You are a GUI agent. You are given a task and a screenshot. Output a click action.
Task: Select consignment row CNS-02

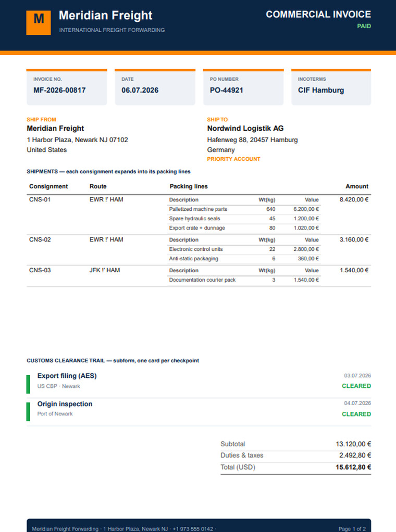pyautogui.click(x=199, y=250)
